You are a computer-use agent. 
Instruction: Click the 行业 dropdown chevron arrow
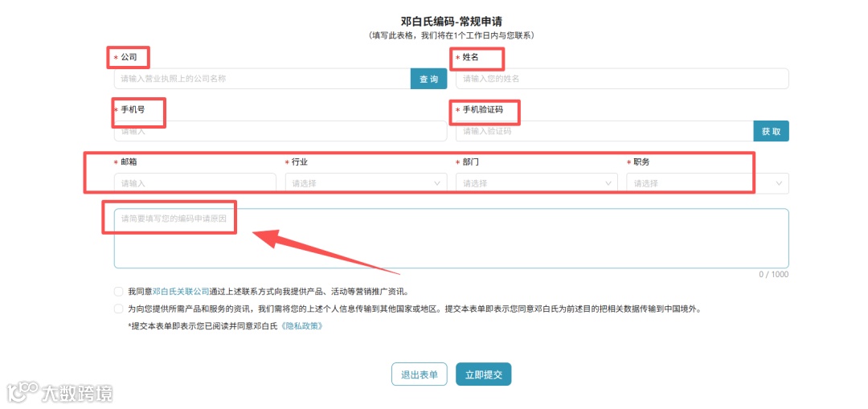click(437, 183)
